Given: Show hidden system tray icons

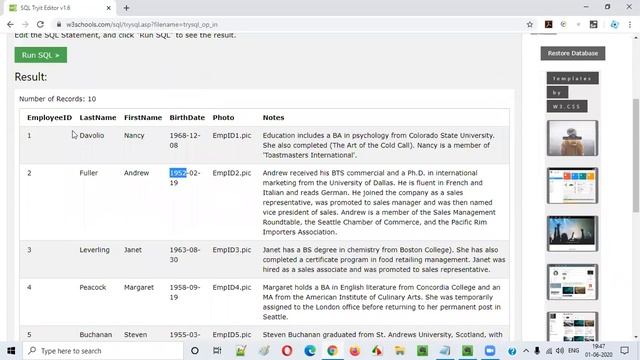Looking at the screenshot, I should point(526,351).
